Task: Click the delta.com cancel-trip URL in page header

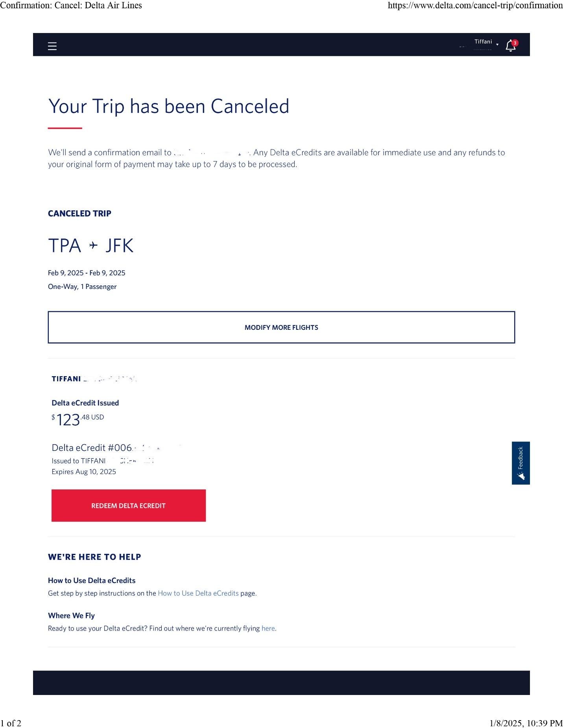Action: click(475, 6)
